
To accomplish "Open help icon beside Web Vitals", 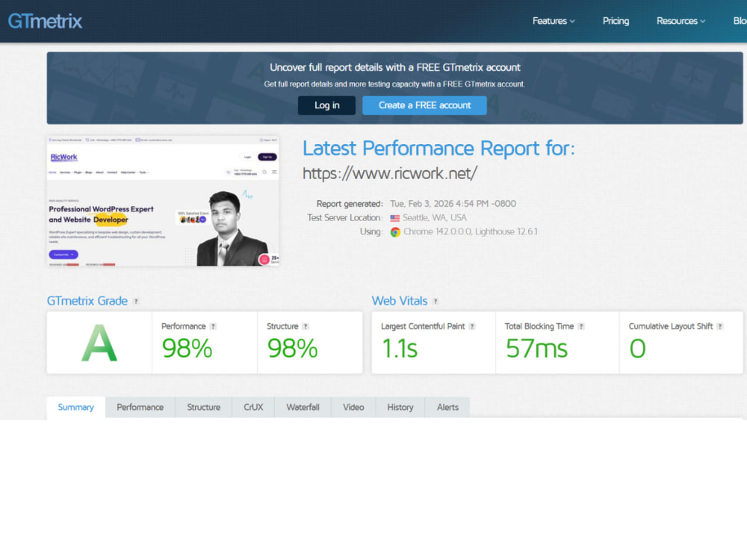I will click(436, 302).
